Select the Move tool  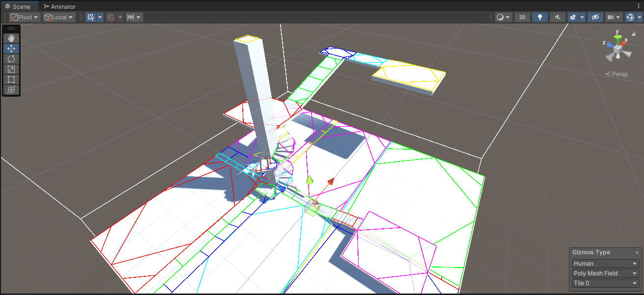tap(11, 49)
